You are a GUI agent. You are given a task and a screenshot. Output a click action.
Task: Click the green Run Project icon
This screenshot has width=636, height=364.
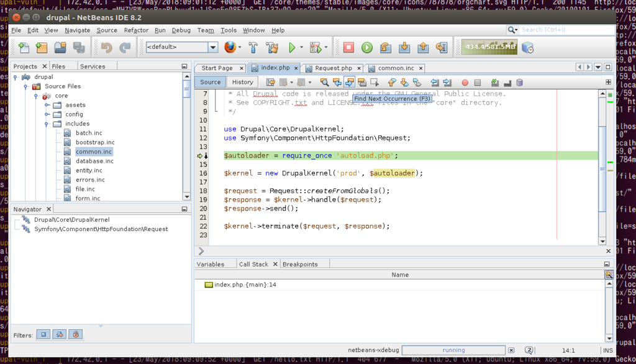[x=292, y=47]
